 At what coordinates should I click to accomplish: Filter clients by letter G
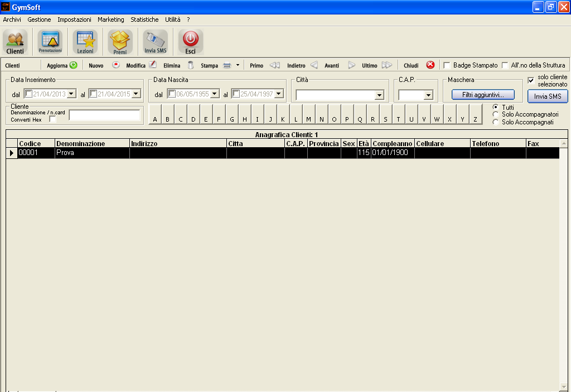[232, 114]
